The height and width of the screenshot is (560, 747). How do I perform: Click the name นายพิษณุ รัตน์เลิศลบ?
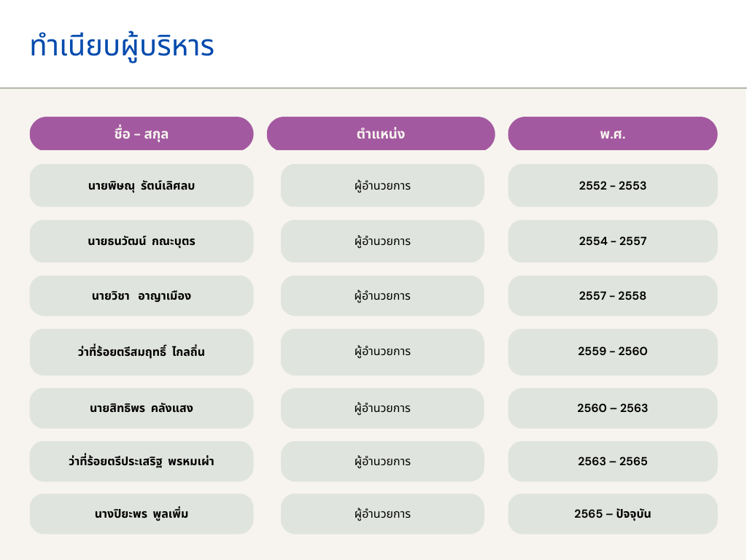[x=142, y=185]
